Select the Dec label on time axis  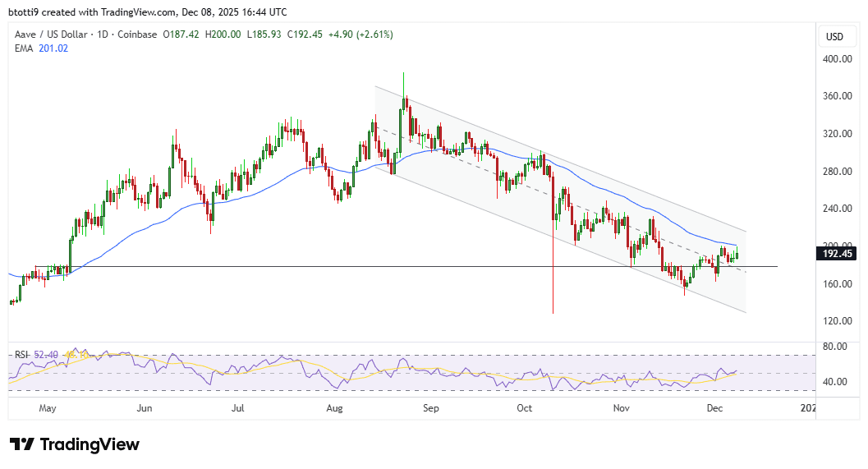click(x=714, y=408)
